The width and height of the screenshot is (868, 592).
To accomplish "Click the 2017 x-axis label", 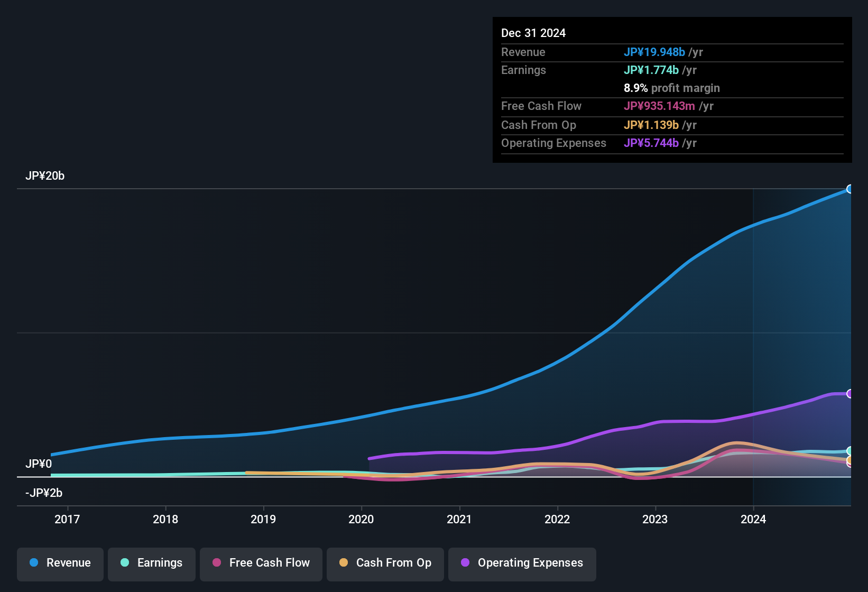I will (x=67, y=520).
